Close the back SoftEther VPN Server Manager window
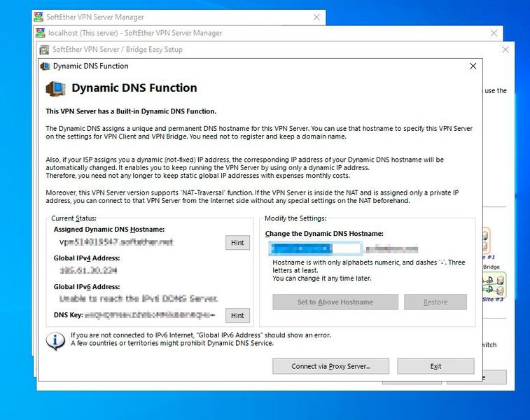 pos(316,17)
